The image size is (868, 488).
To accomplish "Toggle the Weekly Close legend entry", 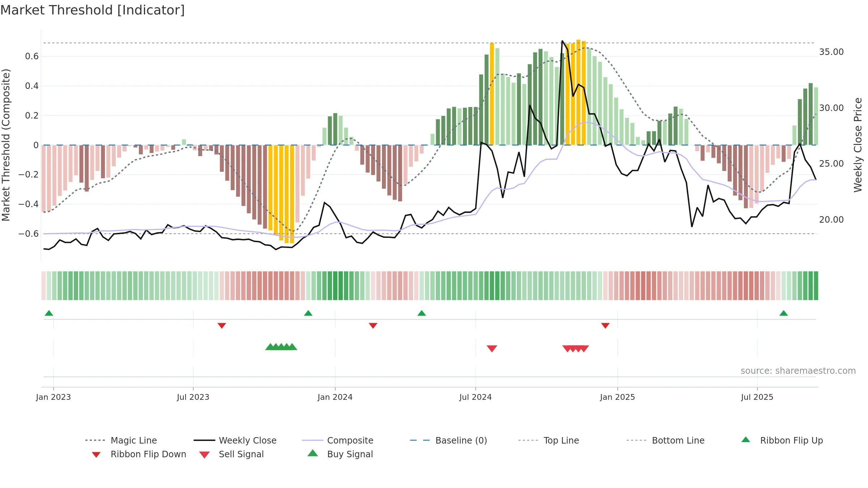I will pos(235,440).
